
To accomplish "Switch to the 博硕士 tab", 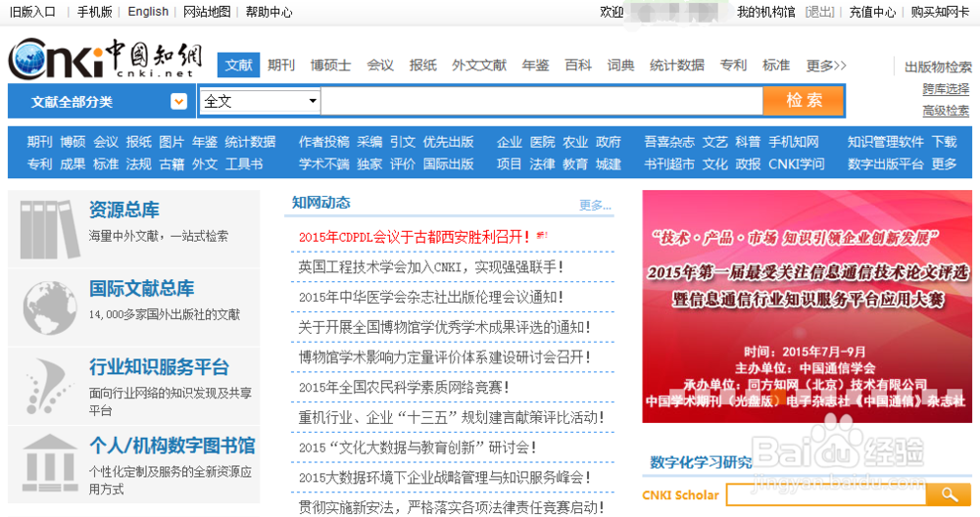I will (330, 65).
